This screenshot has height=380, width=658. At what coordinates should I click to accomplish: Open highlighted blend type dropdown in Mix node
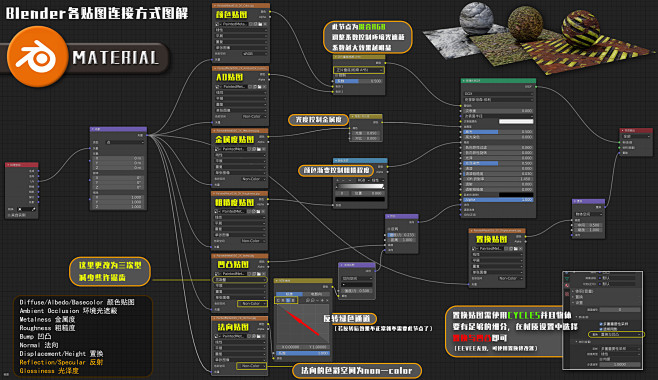pos(359,70)
